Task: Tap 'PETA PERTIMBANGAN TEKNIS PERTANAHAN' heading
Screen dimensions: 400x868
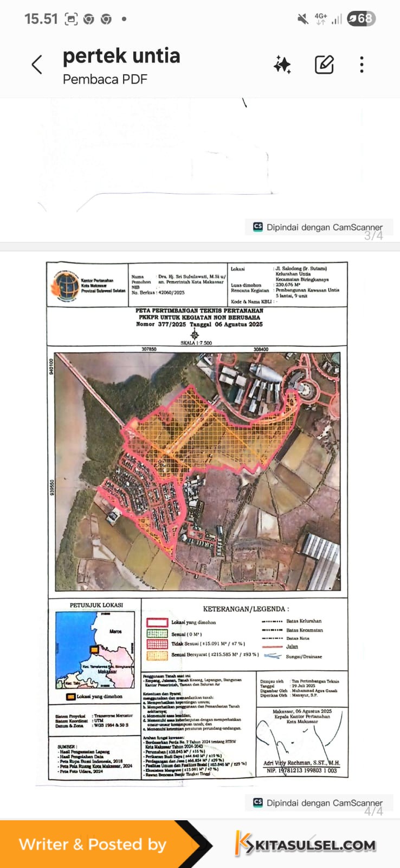Action: 199,311
